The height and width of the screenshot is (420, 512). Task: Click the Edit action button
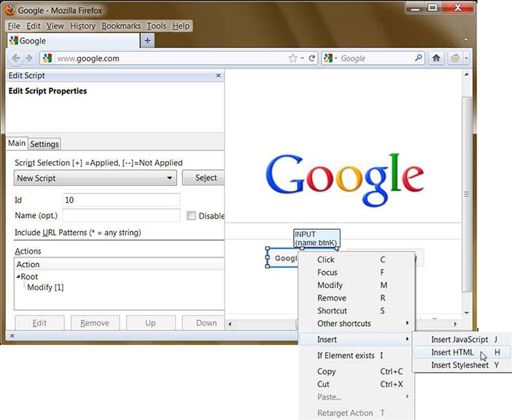pos(39,323)
